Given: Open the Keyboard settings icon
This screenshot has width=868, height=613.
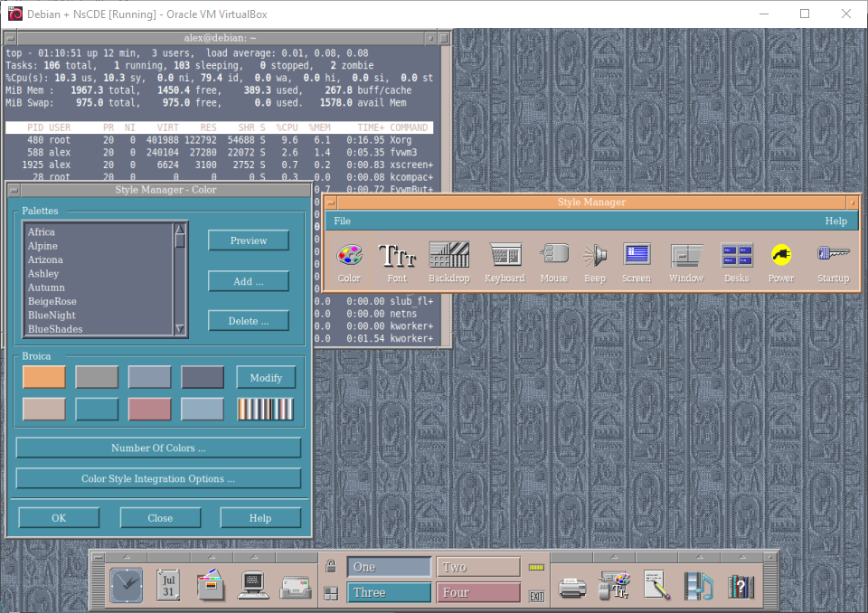Looking at the screenshot, I should (505, 256).
